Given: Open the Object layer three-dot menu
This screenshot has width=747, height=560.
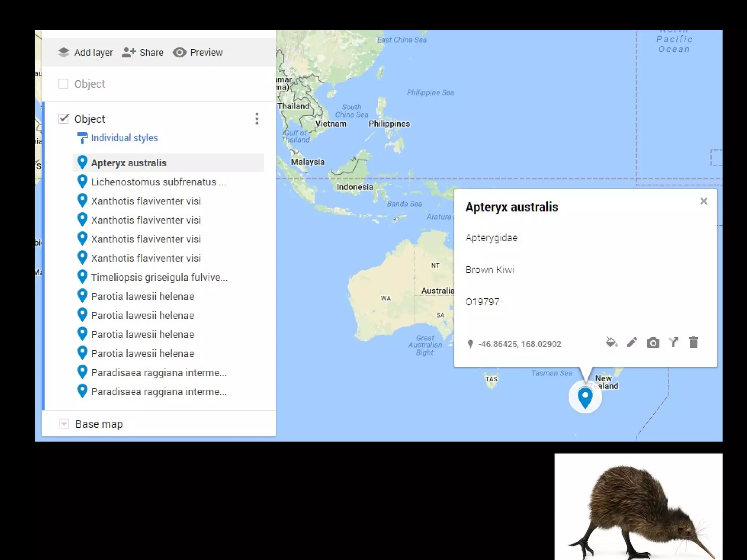Looking at the screenshot, I should [257, 119].
